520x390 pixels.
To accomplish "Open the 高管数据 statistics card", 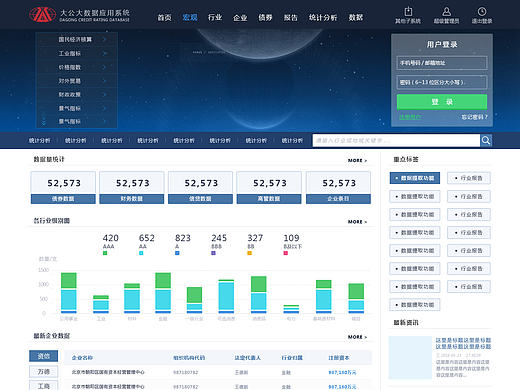I will tap(269, 187).
